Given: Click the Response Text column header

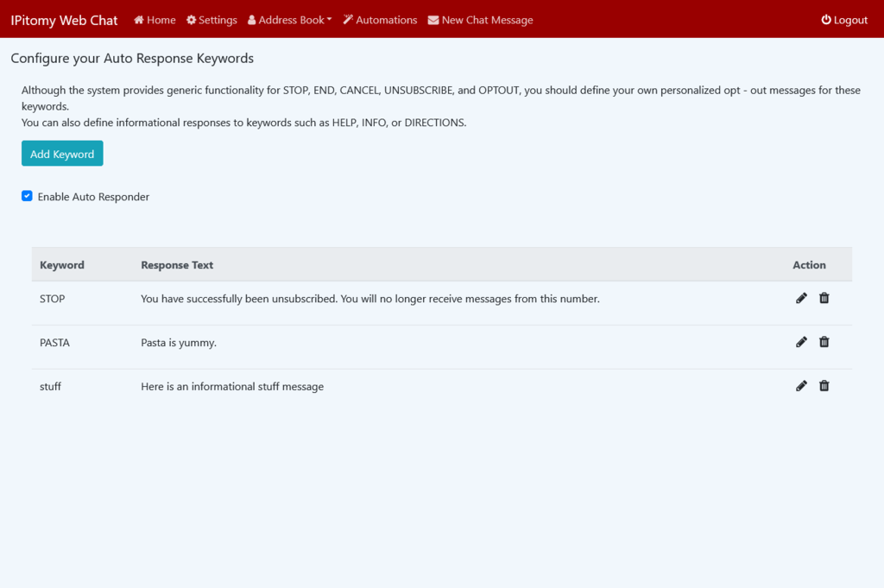Looking at the screenshot, I should point(177,265).
